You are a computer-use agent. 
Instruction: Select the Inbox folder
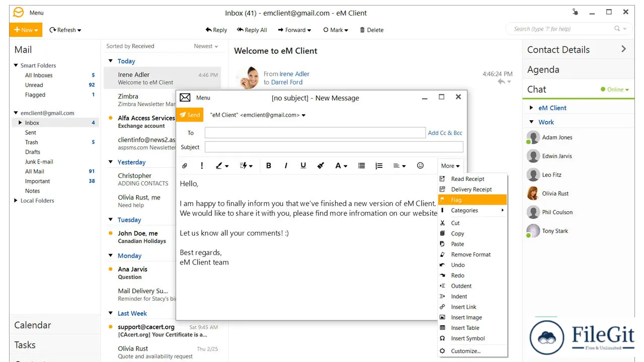55,123
